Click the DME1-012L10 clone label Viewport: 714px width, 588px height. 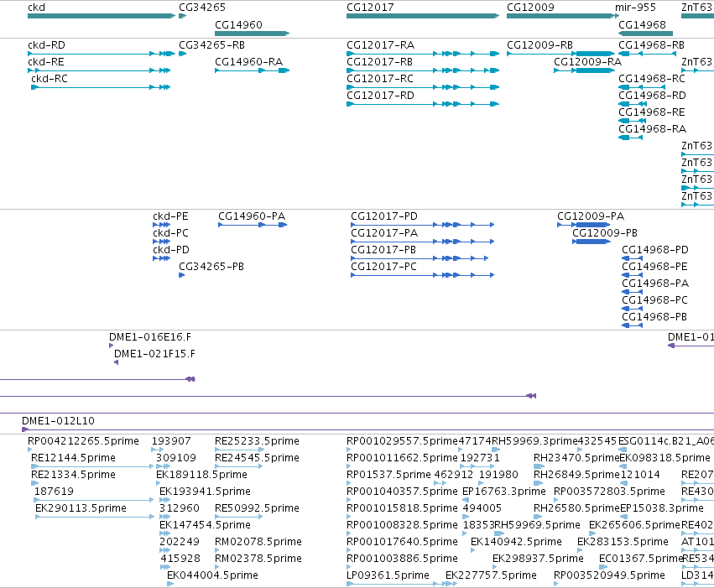(x=58, y=421)
